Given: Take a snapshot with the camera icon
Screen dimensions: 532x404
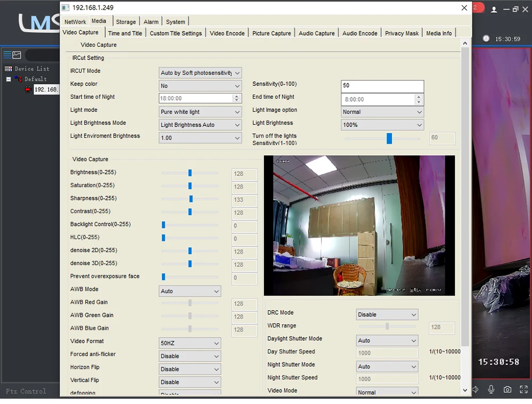Looking at the screenshot, I should (x=507, y=390).
